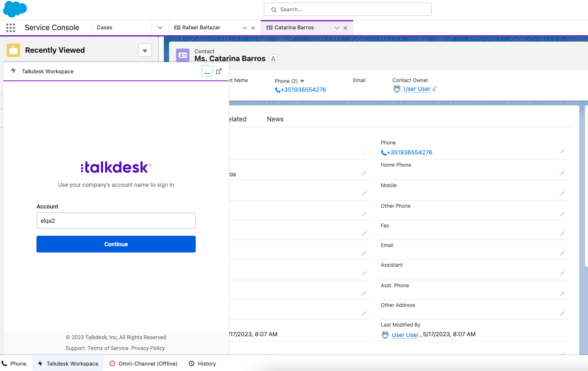The height and width of the screenshot is (371, 588).
Task: Open Rafael Baltazar tab actions chevron
Action: [x=245, y=28]
